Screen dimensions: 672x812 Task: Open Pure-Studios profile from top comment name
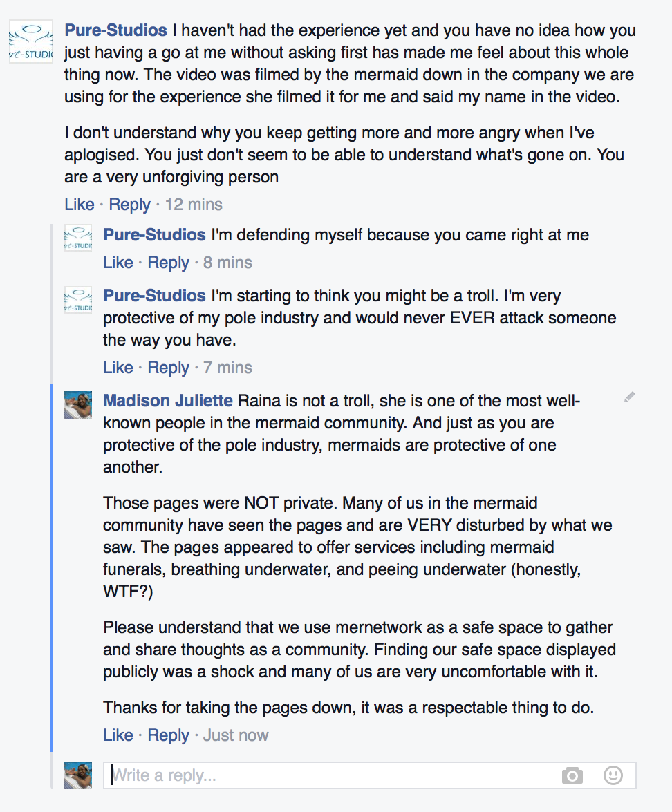[115, 30]
